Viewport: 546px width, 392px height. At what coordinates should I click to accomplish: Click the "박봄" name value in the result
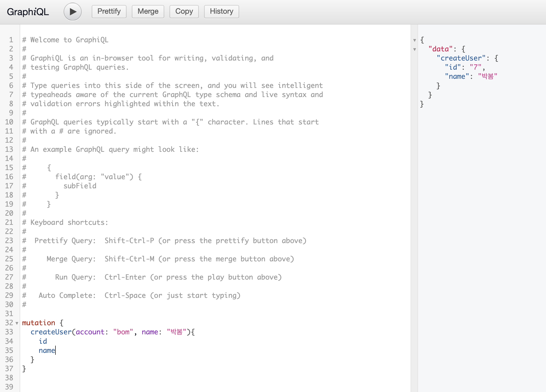point(487,76)
